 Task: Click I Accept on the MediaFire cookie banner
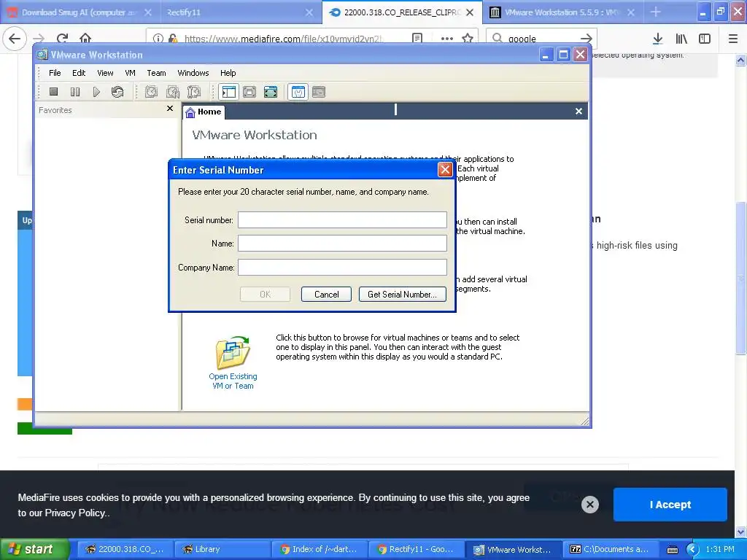tap(670, 505)
